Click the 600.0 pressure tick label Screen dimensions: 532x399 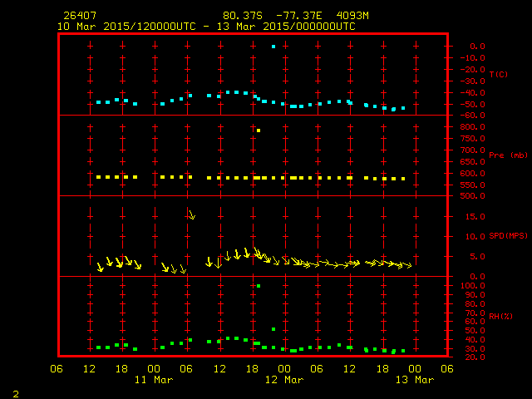click(473, 174)
